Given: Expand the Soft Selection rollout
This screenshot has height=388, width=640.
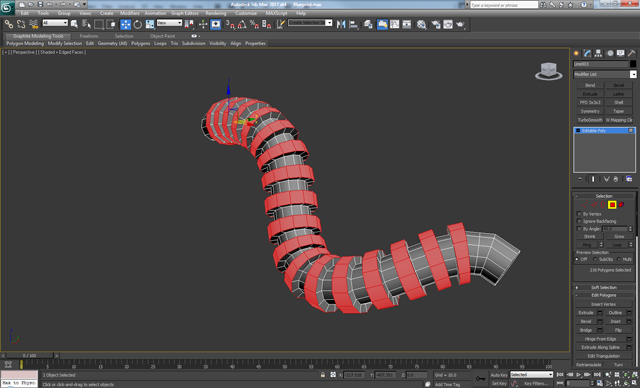Looking at the screenshot, I should [603, 287].
